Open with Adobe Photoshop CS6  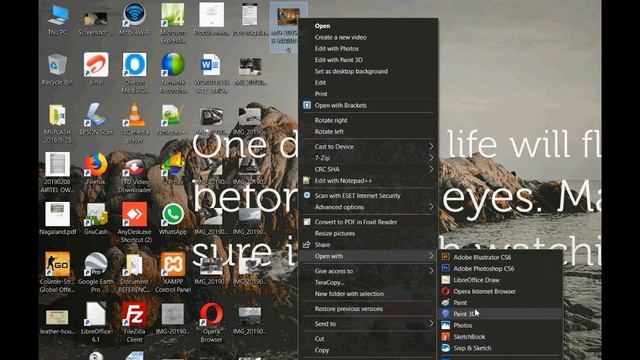point(500,269)
